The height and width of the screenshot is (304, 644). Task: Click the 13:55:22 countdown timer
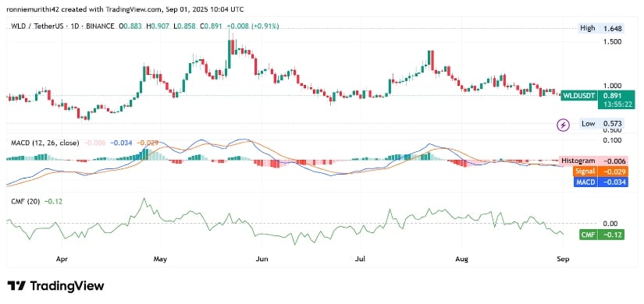[611, 105]
